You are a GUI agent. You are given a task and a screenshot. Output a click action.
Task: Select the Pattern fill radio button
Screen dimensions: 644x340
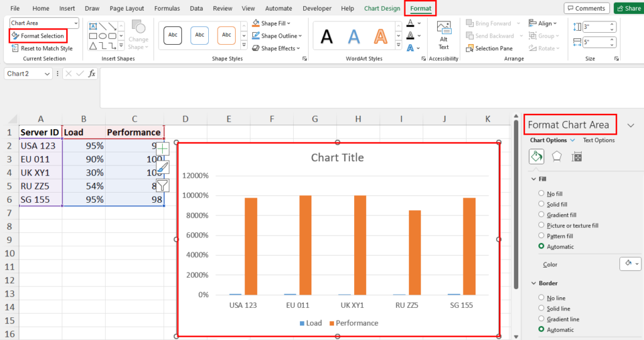[x=541, y=235]
